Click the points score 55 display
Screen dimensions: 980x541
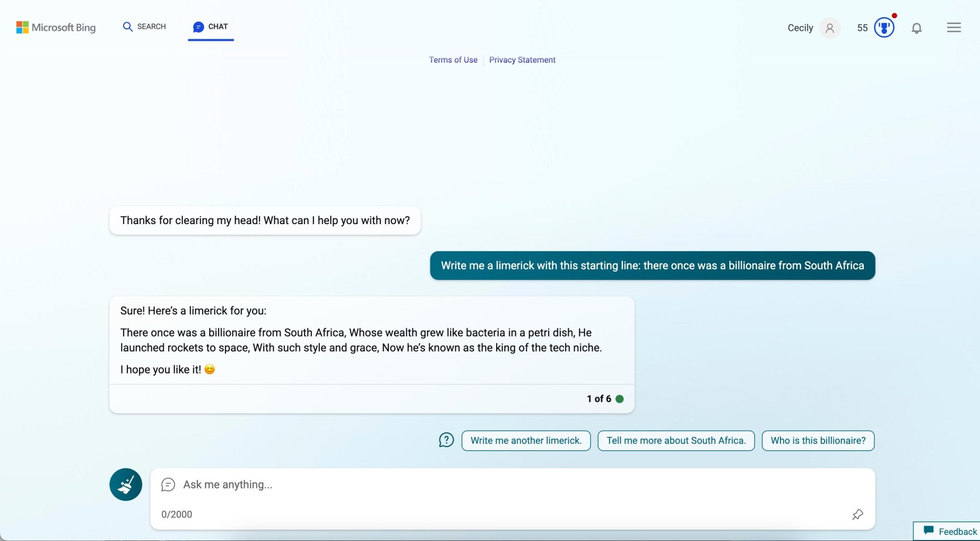click(861, 26)
